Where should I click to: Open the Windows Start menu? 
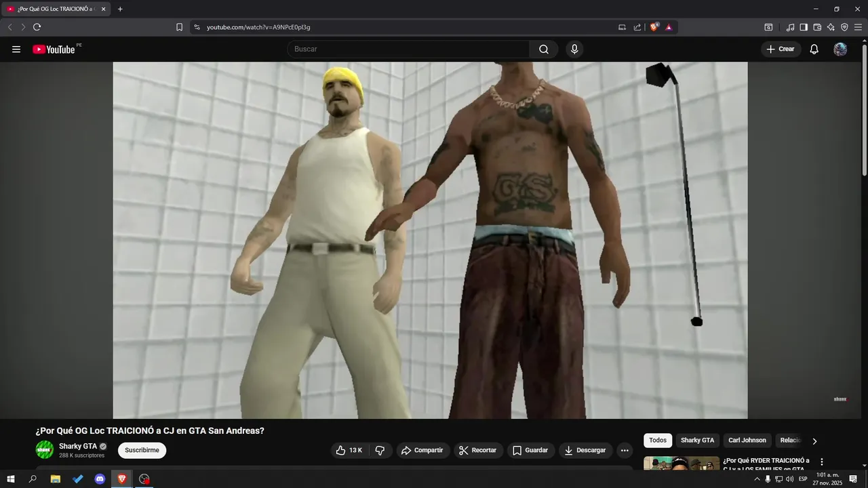10,479
